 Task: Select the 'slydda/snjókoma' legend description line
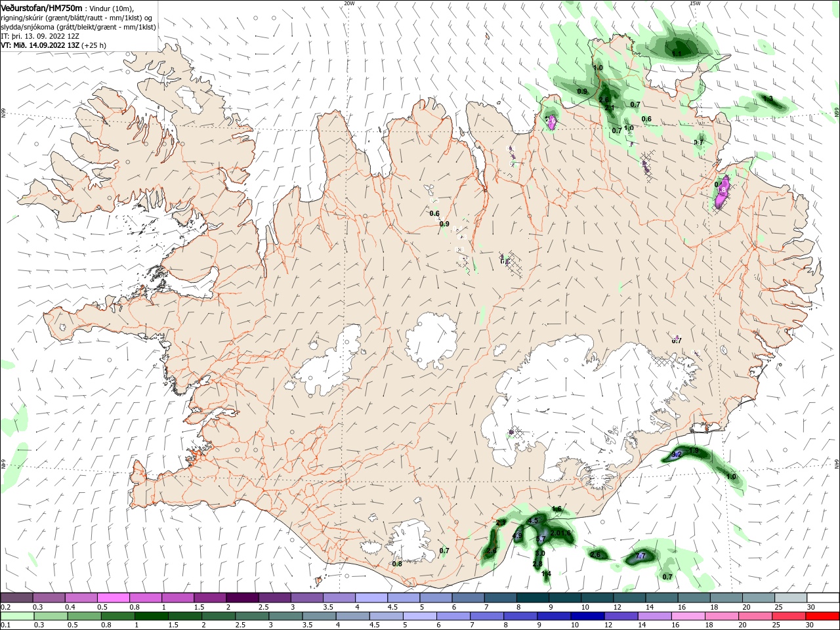pyautogui.click(x=78, y=27)
